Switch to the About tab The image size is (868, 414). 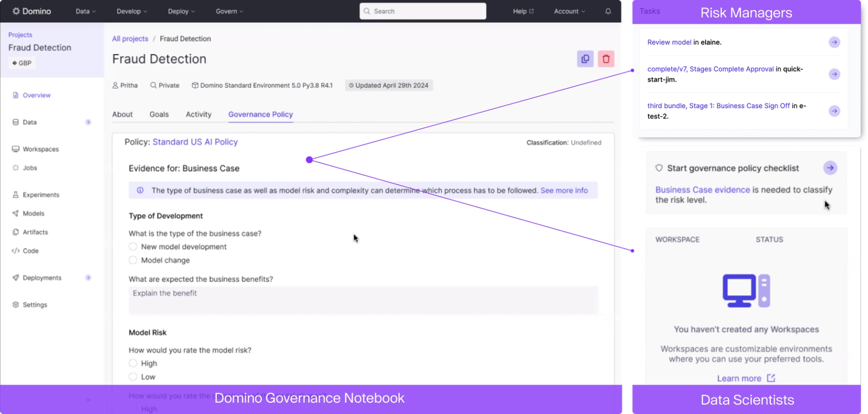123,114
